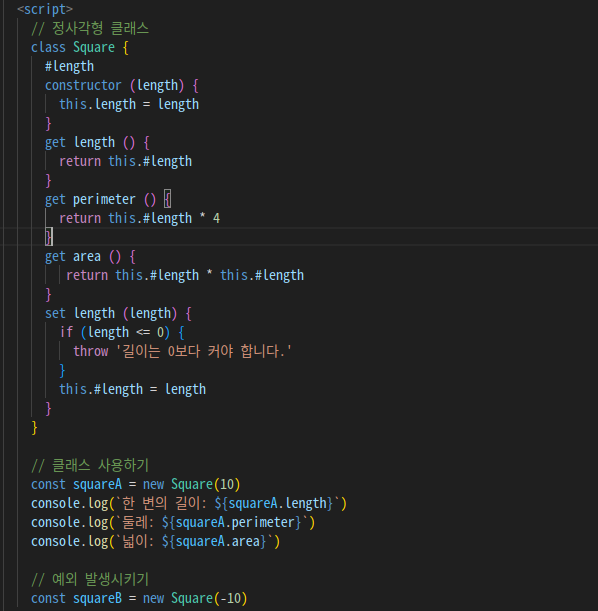Image resolution: width=598 pixels, height=611 pixels.
Task: Click the yellow closing brace of class Square
Action: point(34,427)
